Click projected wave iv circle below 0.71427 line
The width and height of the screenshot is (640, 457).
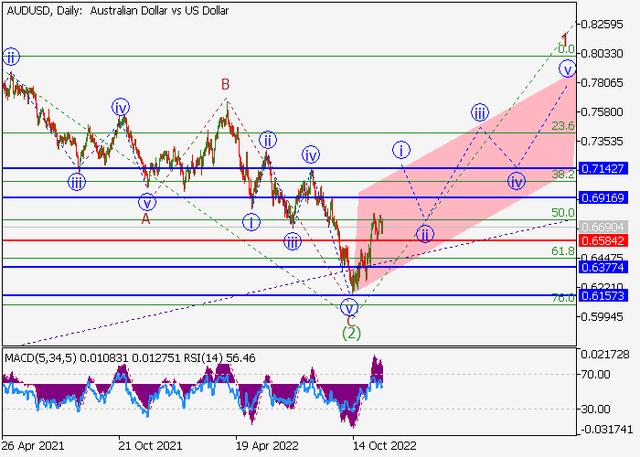pos(516,181)
